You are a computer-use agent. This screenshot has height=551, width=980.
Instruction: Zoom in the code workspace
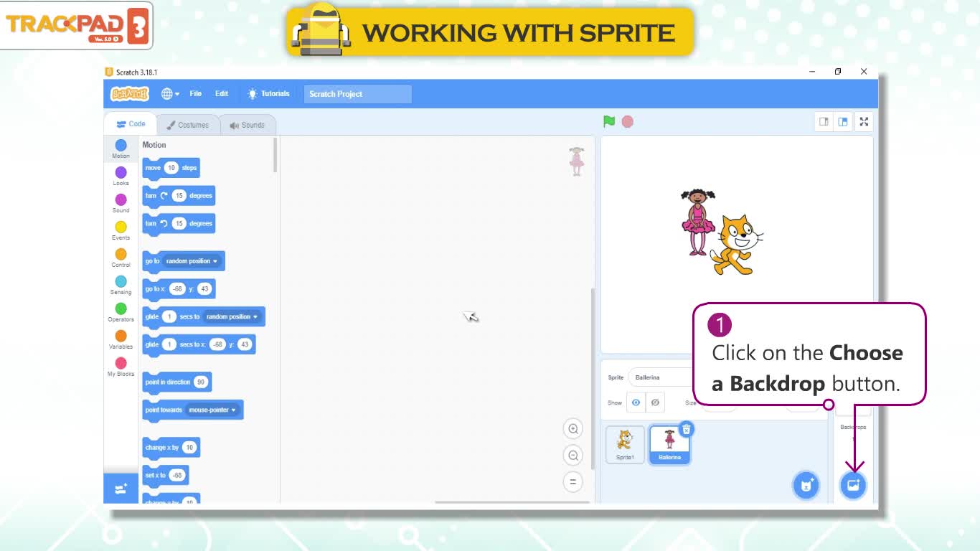[x=573, y=429]
